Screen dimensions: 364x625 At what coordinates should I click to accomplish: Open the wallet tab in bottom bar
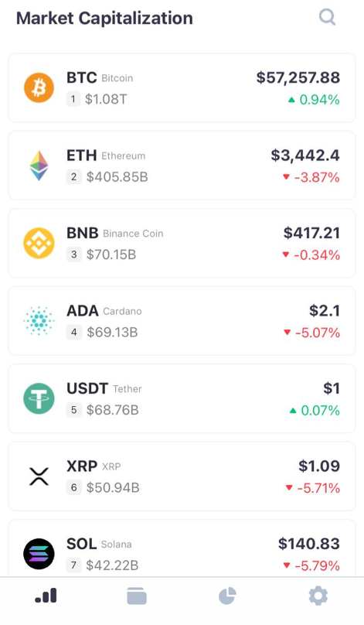pos(137,596)
